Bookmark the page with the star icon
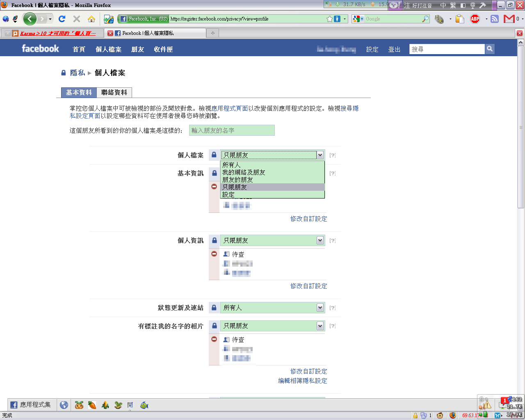Screen dimensions: 525x420 (329, 19)
